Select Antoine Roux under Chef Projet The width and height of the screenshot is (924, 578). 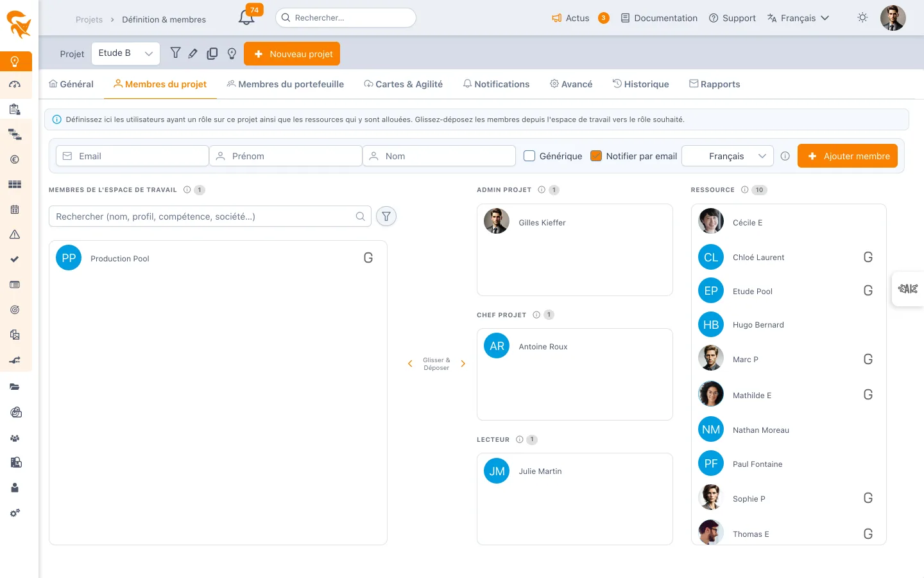[574, 346]
